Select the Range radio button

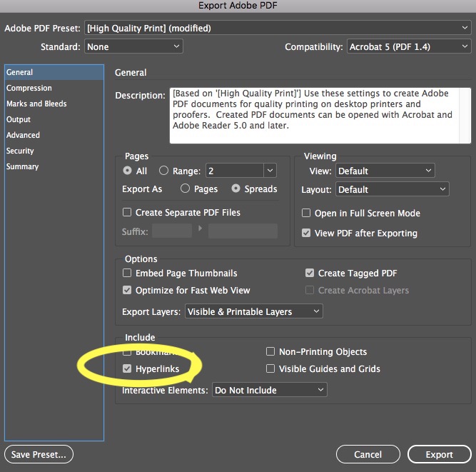point(163,171)
